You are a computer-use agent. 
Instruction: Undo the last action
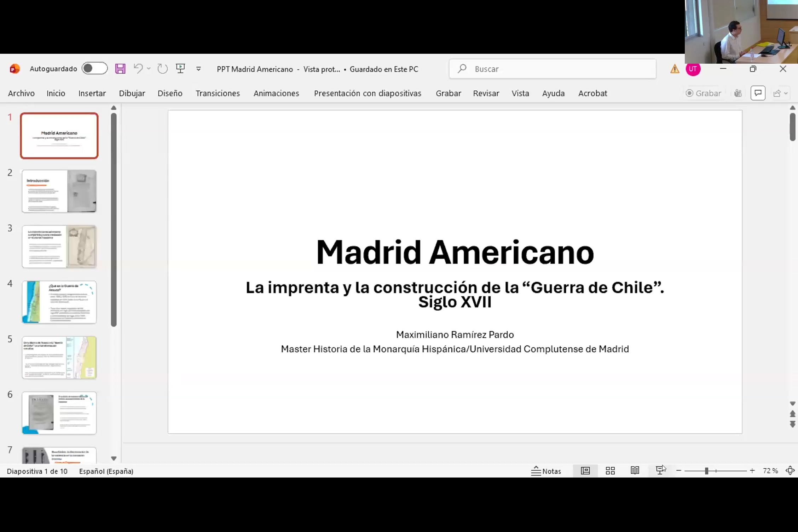click(x=138, y=68)
